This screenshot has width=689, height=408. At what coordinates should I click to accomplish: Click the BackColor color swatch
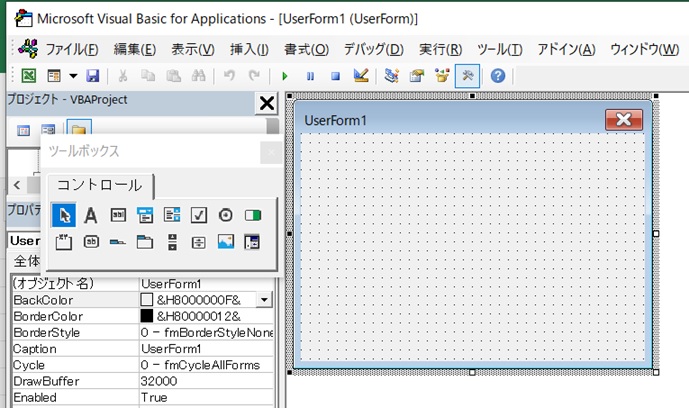146,300
